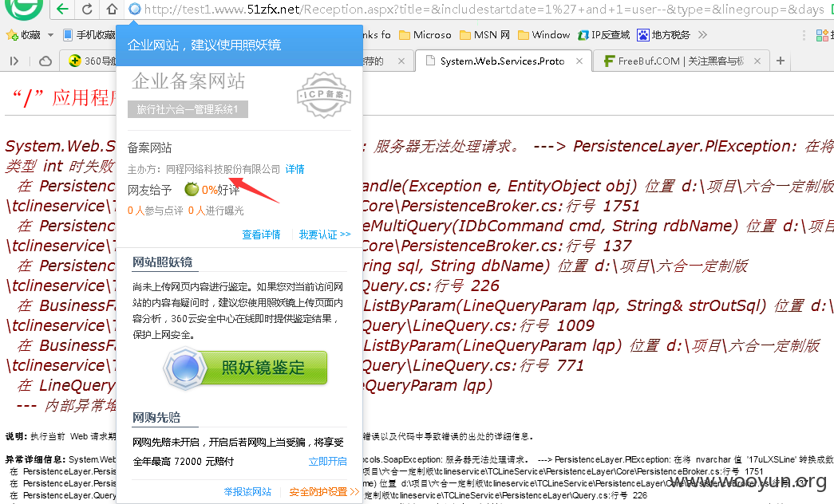Open the 查看详情 link
834x504 pixels.
pyautogui.click(x=261, y=234)
